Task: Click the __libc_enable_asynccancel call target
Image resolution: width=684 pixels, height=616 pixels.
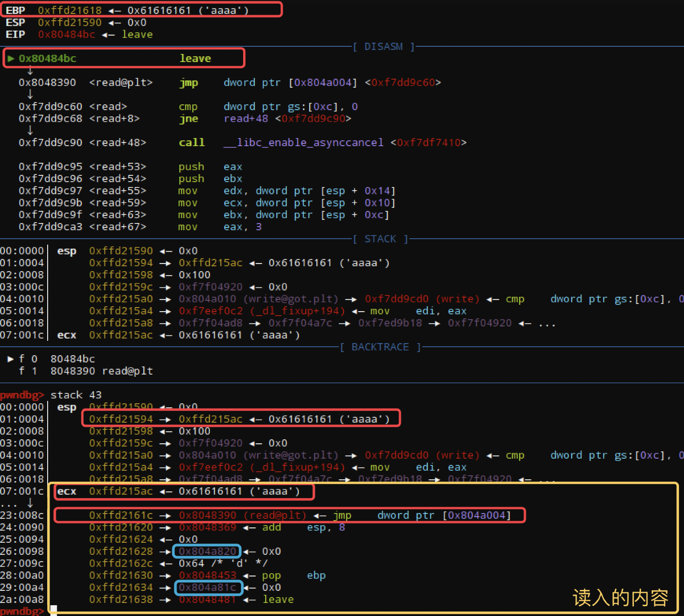Action: point(303,143)
